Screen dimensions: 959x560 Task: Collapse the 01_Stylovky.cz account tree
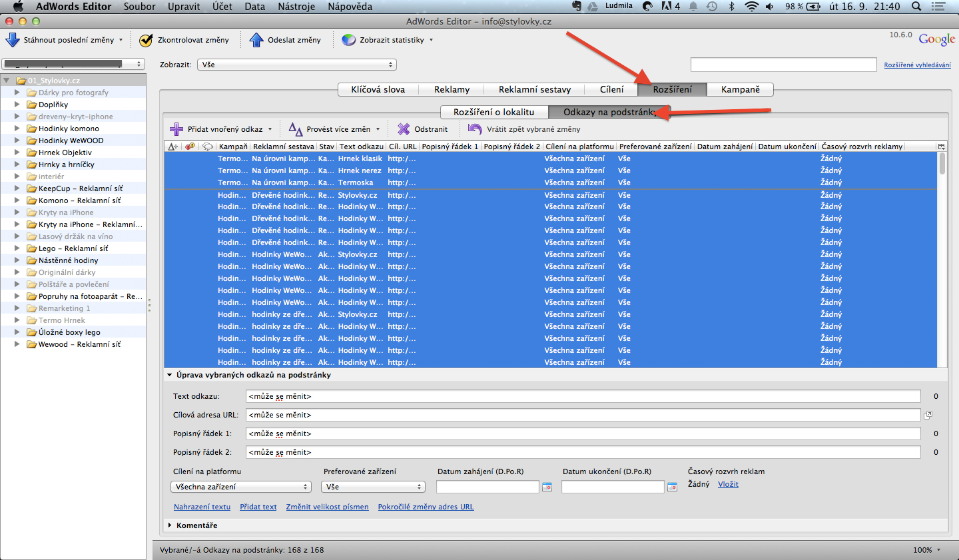pos(7,81)
